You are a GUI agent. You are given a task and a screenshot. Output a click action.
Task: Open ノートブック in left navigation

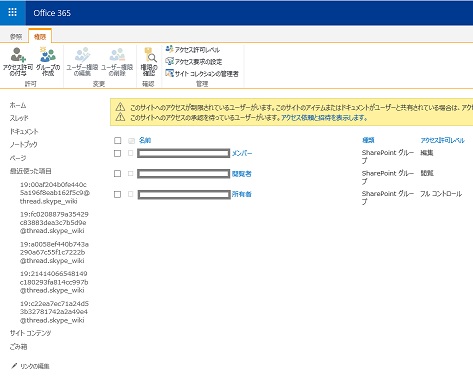pos(23,144)
